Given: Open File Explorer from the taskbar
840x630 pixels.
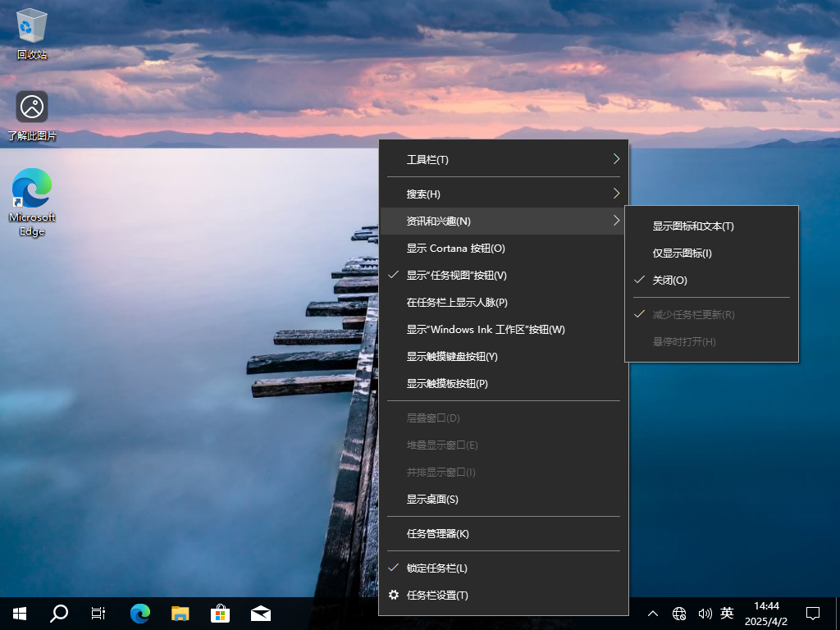Looking at the screenshot, I should click(180, 614).
